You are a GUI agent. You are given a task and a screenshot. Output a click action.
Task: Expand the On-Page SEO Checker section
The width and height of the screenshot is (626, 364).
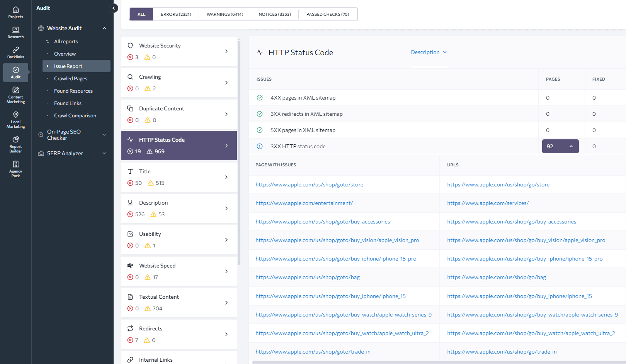(104, 135)
